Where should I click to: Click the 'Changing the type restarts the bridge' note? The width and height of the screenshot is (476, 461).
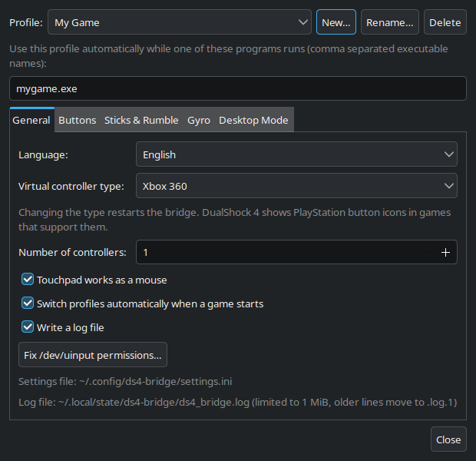click(235, 220)
